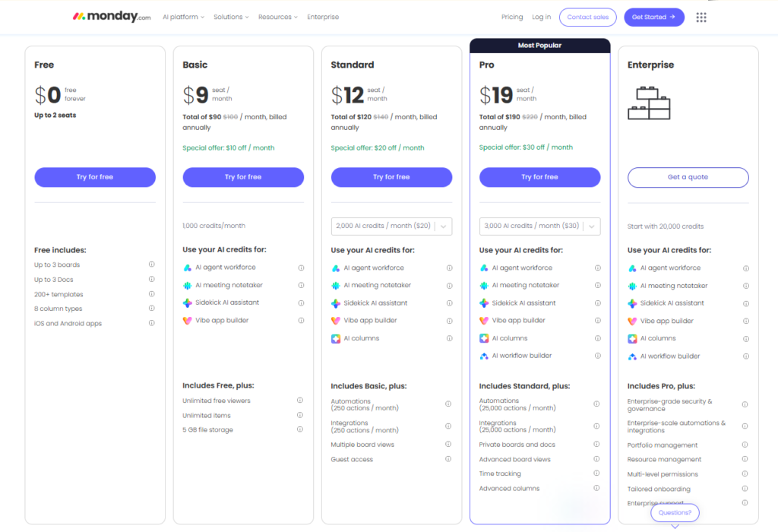Click info icon for Tailored onboarding
778x532 pixels.
[x=745, y=489]
